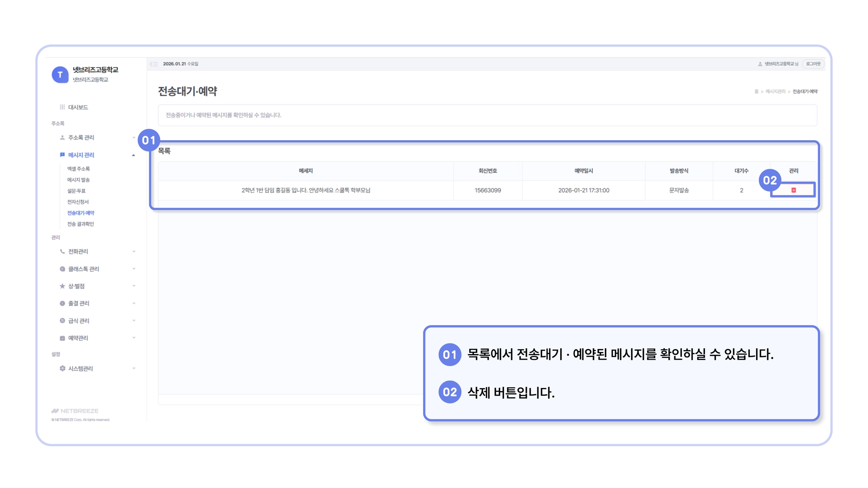Viewport: 868px width, 488px height.
Task: Click the blue T school avatar
Action: (x=60, y=75)
